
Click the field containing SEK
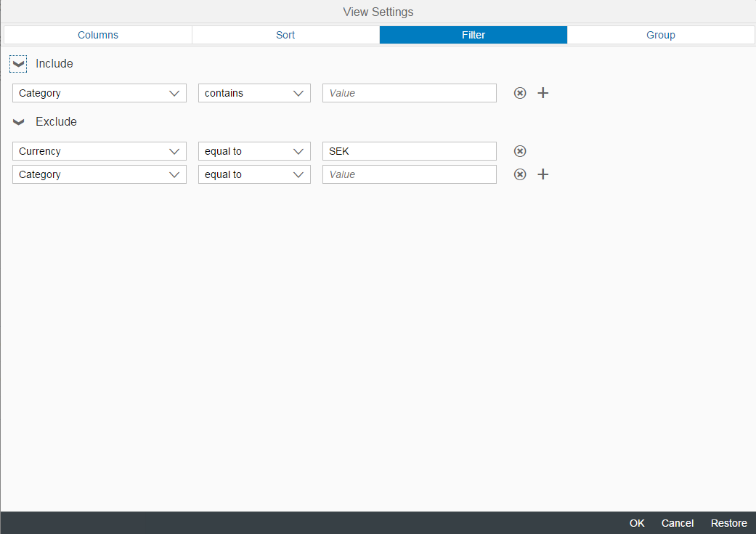click(410, 151)
